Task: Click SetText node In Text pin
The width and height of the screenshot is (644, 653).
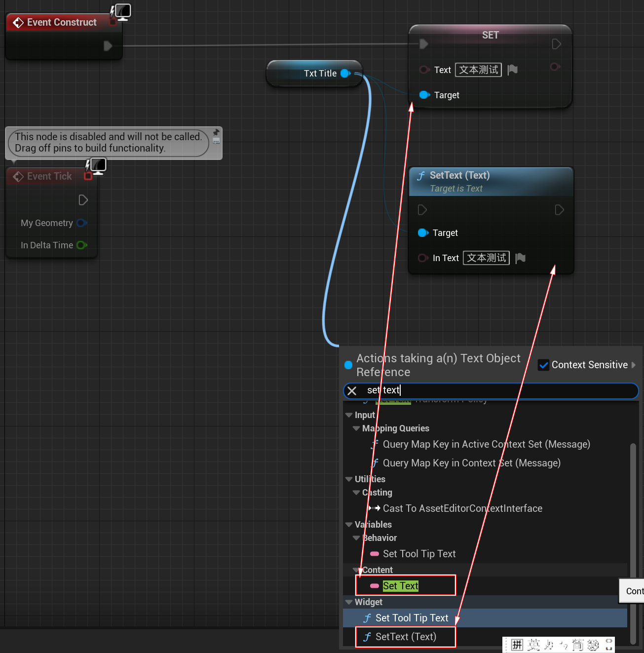Action: [x=423, y=258]
